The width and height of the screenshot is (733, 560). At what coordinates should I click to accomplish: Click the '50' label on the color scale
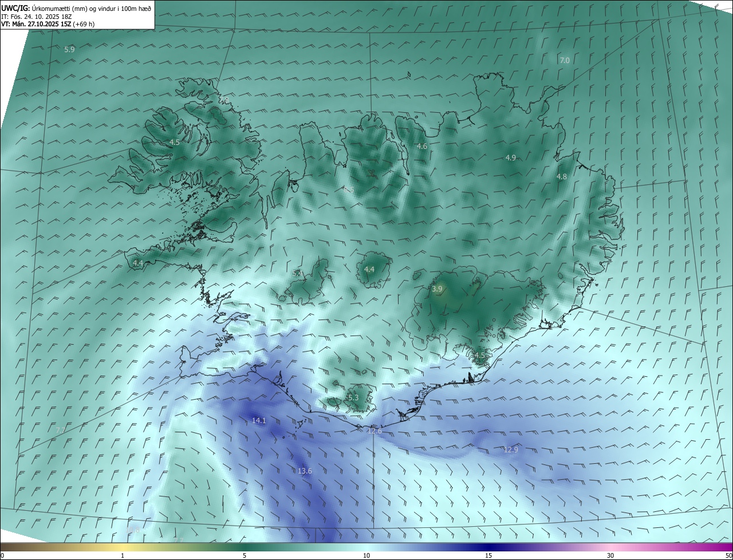pyautogui.click(x=728, y=556)
